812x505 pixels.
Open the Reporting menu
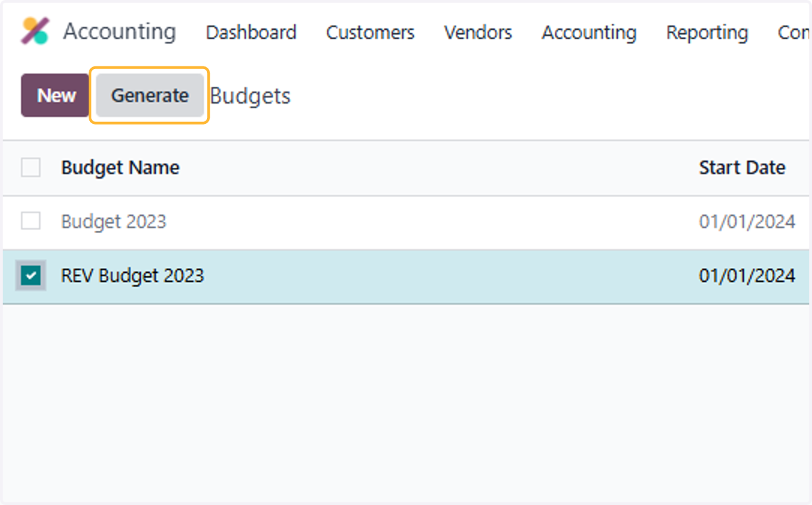(707, 32)
